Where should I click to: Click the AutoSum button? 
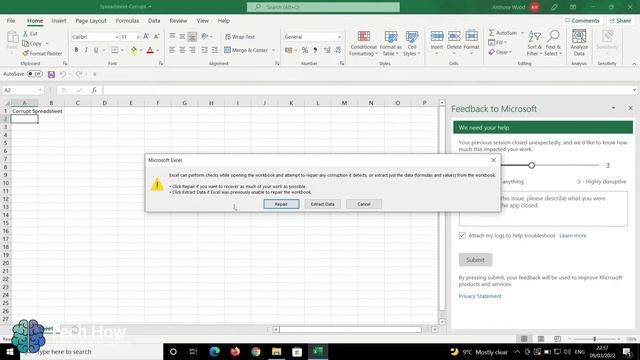click(503, 32)
